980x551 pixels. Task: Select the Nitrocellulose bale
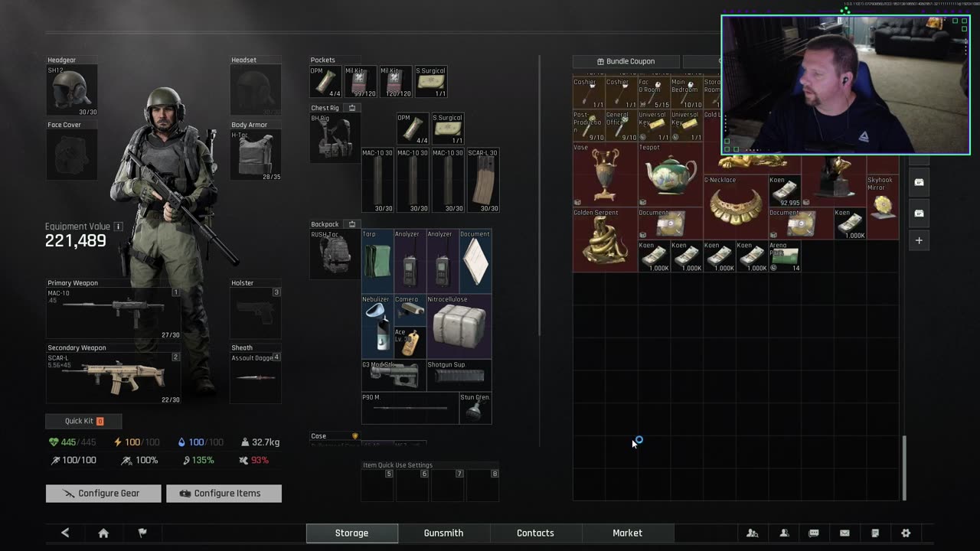coord(459,326)
